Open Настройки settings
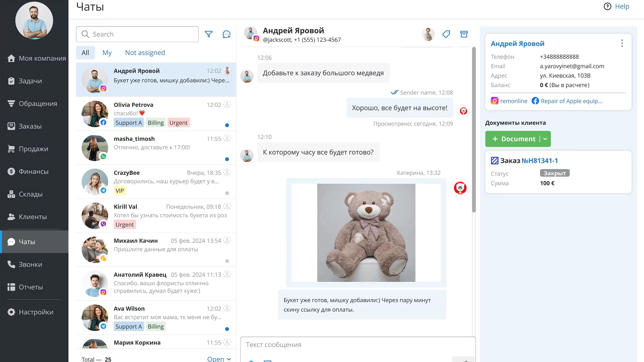The width and height of the screenshot is (644, 362). [34, 312]
